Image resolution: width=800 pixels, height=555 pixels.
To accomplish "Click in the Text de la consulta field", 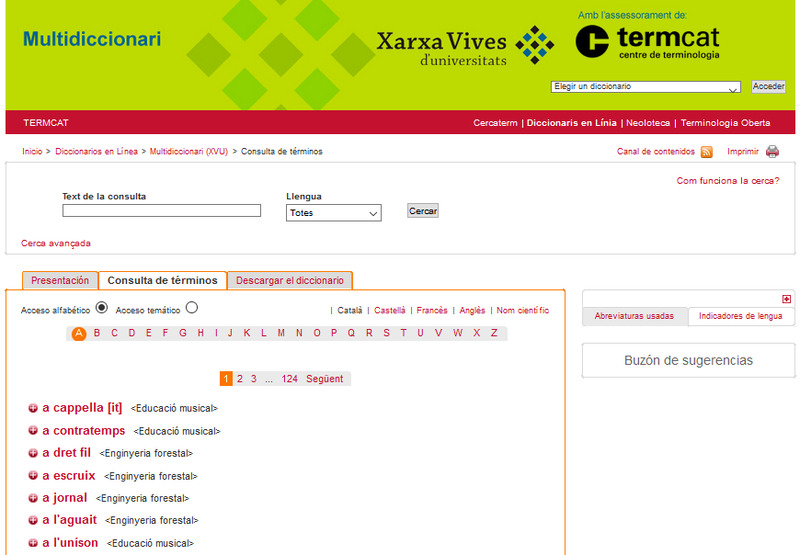I will (161, 211).
